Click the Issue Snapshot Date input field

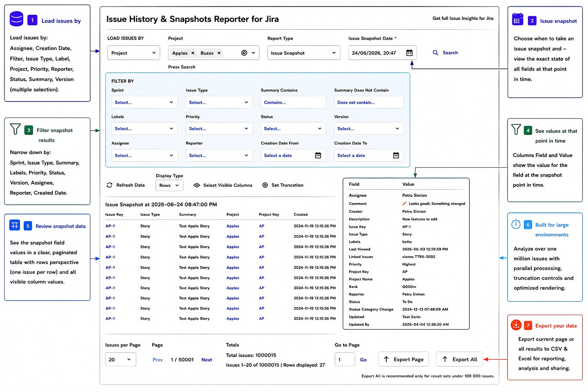(x=382, y=53)
